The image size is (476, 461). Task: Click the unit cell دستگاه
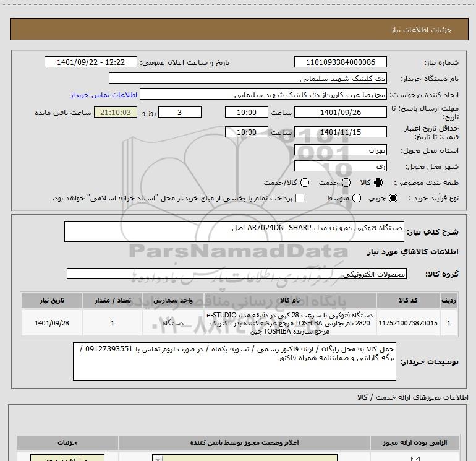(173, 323)
